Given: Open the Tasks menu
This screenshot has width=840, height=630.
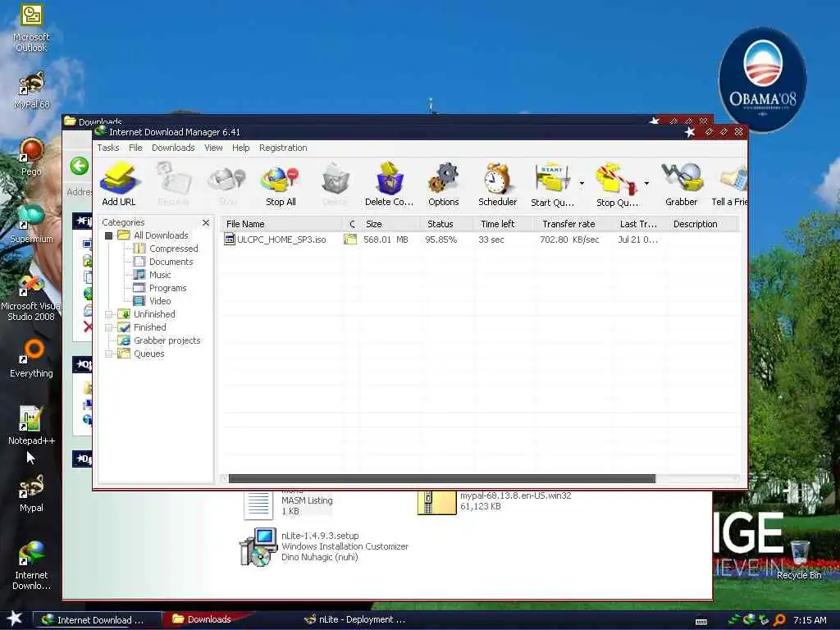Looking at the screenshot, I should click(x=108, y=148).
